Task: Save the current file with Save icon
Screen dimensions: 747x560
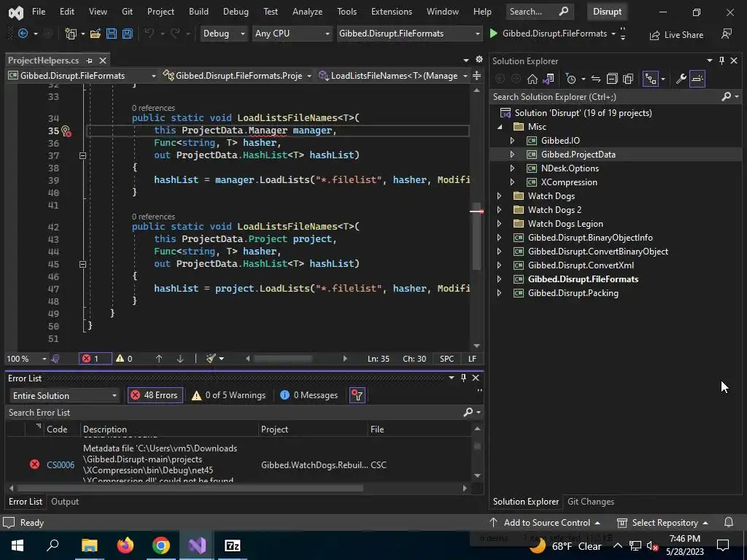Action: click(x=112, y=34)
